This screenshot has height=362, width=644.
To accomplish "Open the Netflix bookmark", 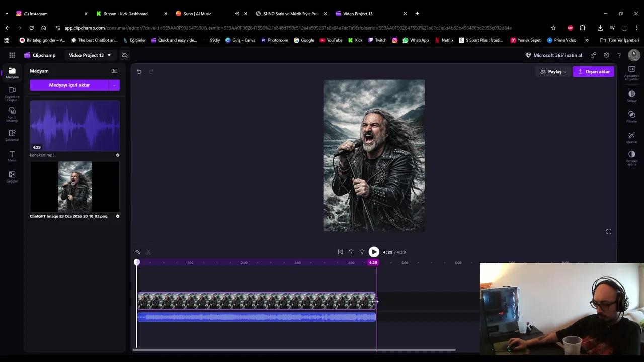I will coord(444,40).
